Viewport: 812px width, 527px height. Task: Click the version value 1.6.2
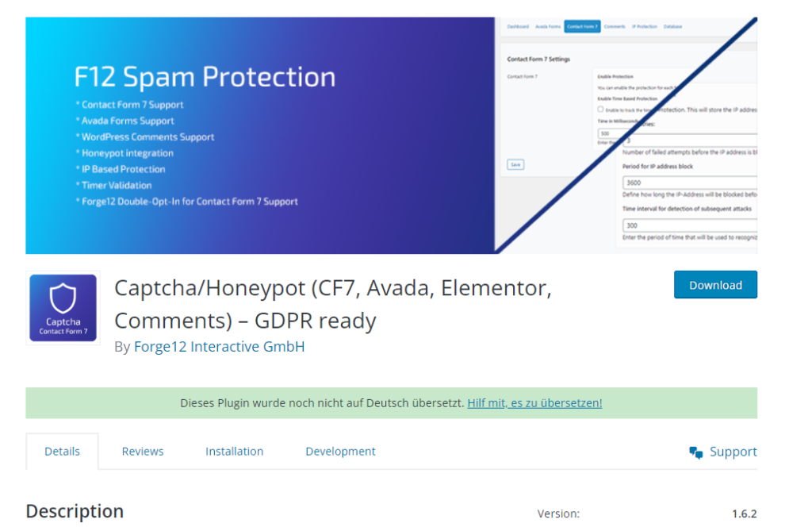point(744,514)
